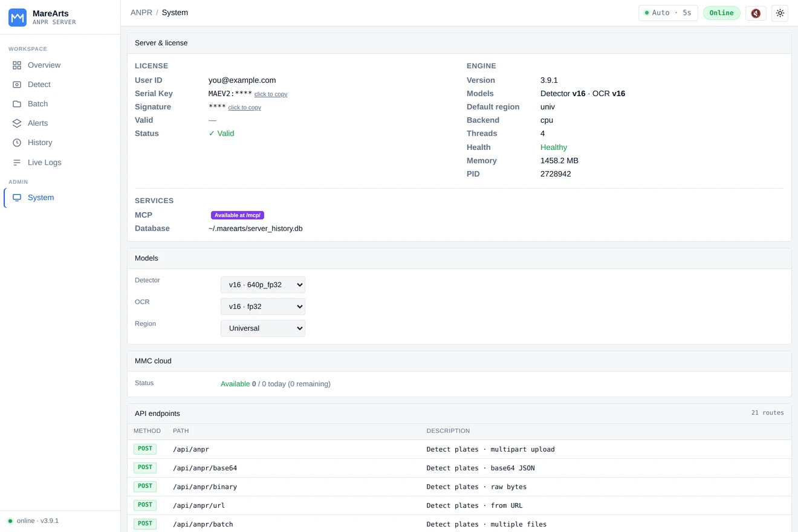The image size is (798, 532).
Task: Click the METHOD column header
Action: click(147, 431)
